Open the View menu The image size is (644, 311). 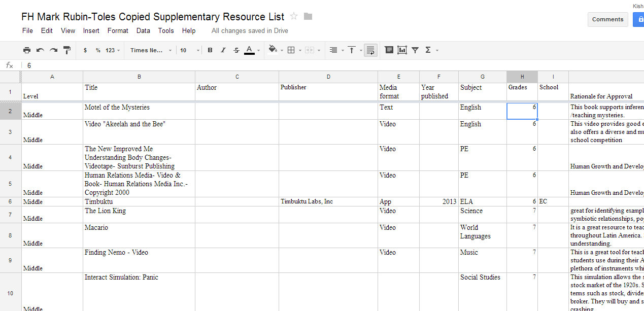(68, 30)
